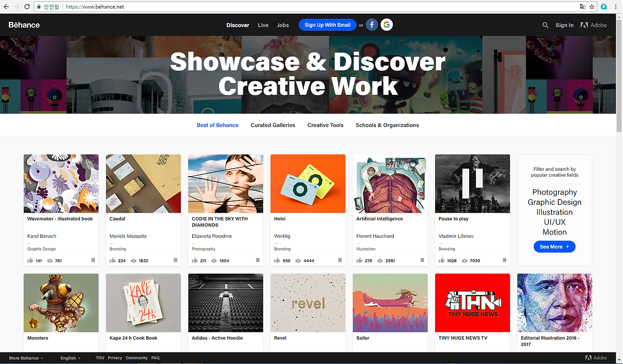Open author Vladimir Lifanov's profile
Viewport: 623px width, 364px height.
[456, 236]
